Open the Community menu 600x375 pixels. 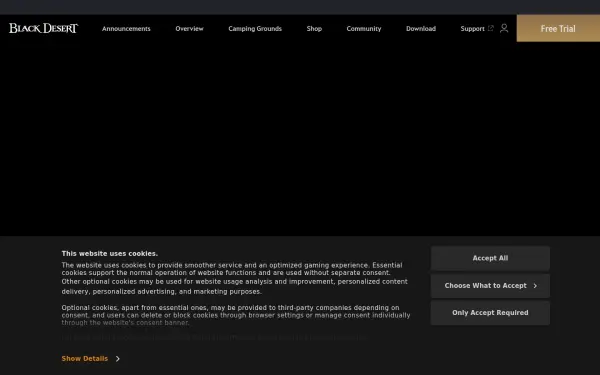(364, 29)
